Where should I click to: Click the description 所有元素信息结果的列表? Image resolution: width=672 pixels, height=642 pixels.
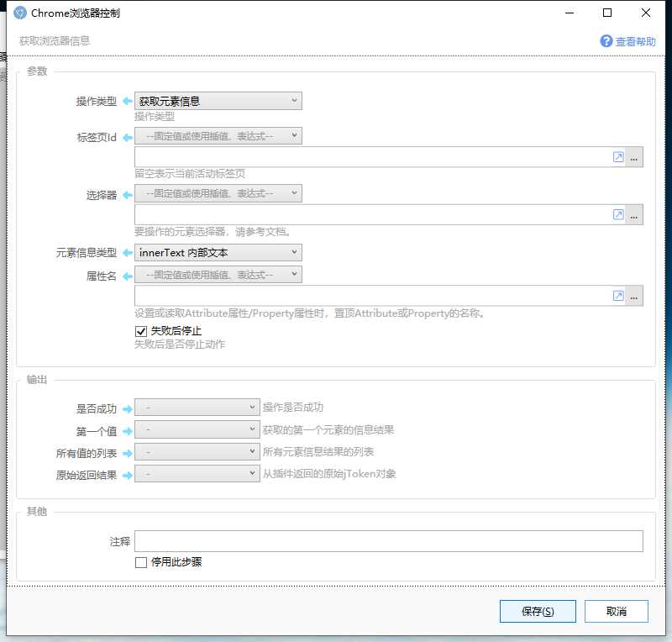pyautogui.click(x=318, y=451)
